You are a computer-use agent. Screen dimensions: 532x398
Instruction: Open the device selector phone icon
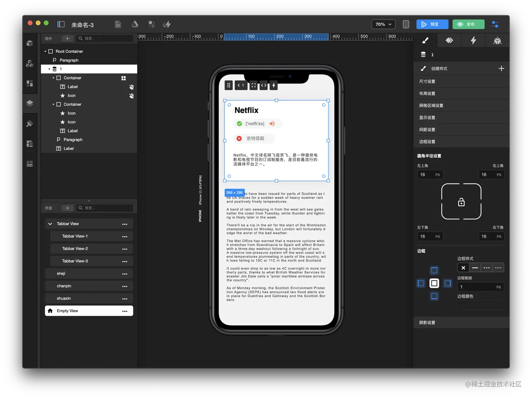(406, 24)
